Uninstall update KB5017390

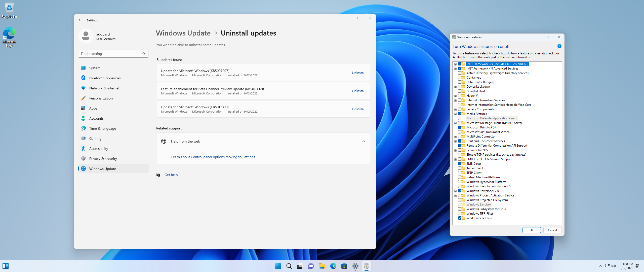click(358, 109)
